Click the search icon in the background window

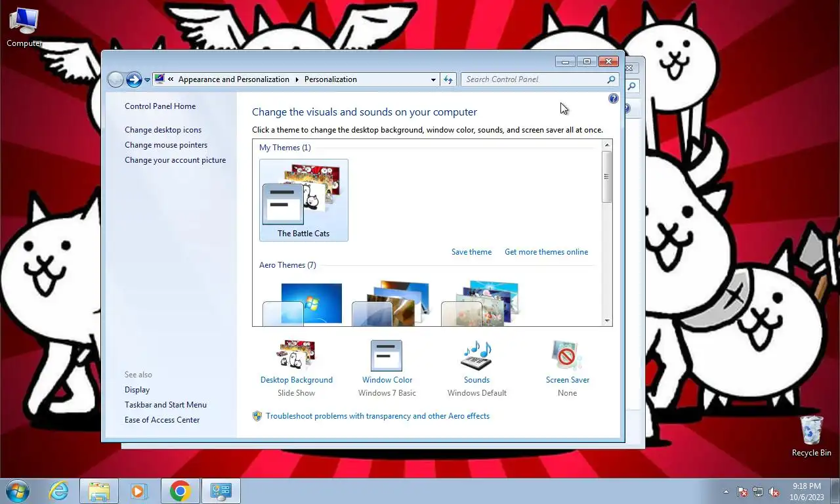[x=632, y=86]
